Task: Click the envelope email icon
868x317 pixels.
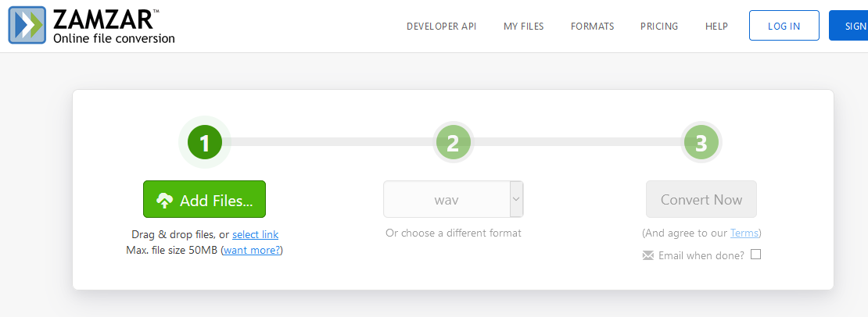Action: (x=647, y=255)
